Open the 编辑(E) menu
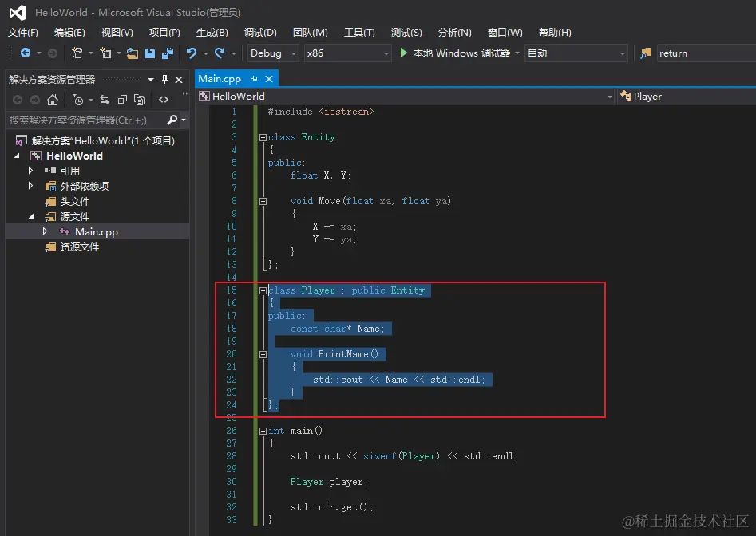 click(x=69, y=32)
